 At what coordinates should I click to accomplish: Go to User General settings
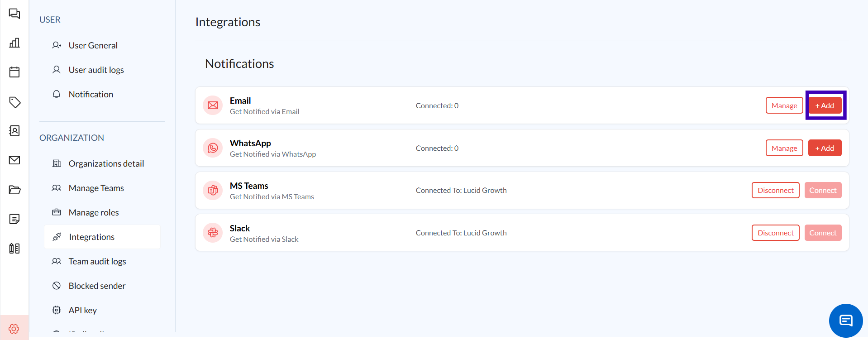tap(93, 45)
